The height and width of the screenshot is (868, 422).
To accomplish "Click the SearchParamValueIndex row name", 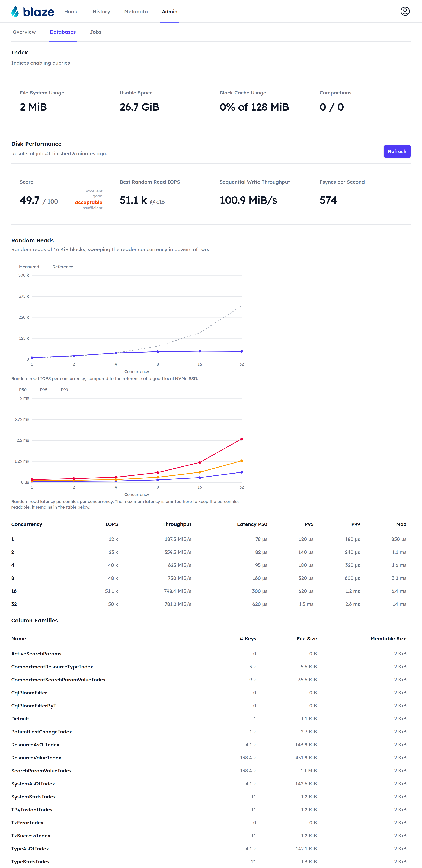I will click(x=41, y=771).
